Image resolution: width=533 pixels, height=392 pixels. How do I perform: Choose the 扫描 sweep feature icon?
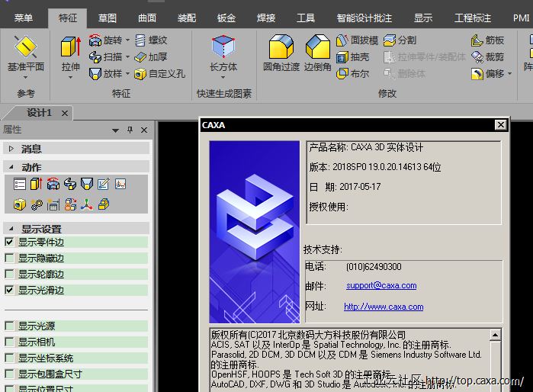pyautogui.click(x=95, y=56)
